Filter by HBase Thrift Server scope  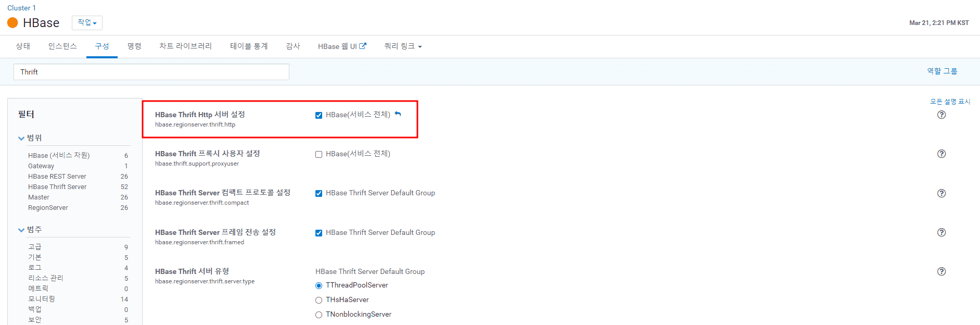[57, 187]
